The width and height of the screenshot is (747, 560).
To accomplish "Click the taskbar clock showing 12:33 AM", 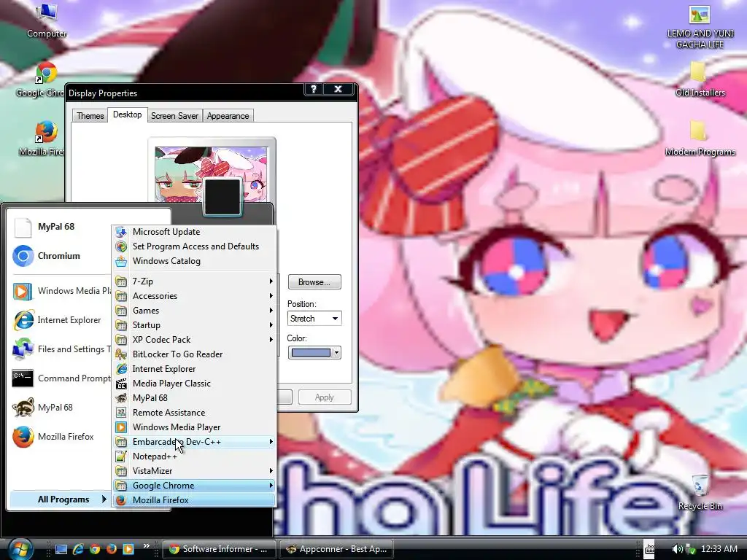I will 719,549.
